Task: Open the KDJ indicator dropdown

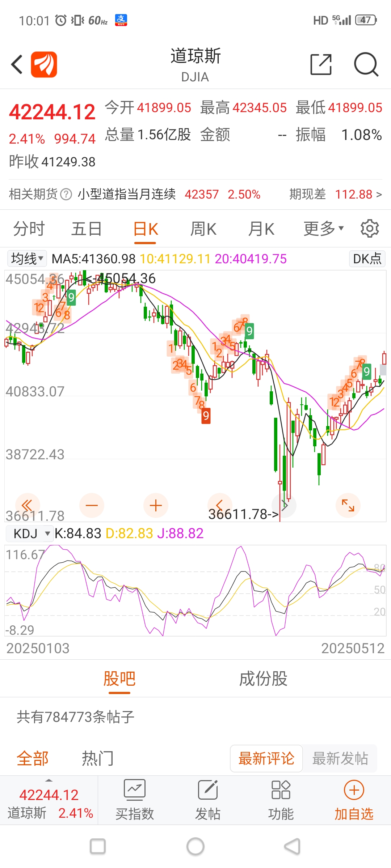Action: pos(30,533)
